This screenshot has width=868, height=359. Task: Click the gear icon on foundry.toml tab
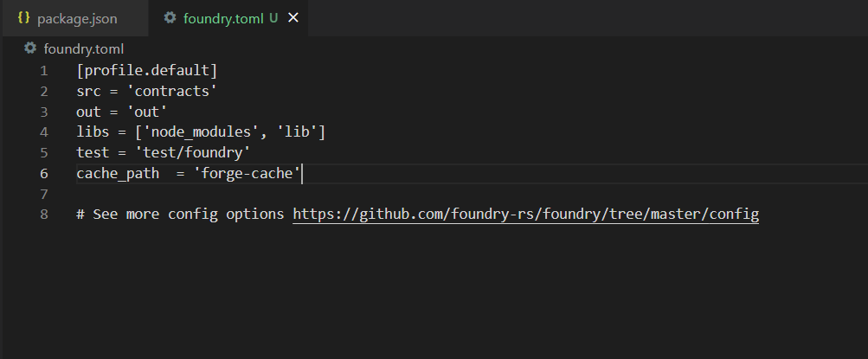170,17
